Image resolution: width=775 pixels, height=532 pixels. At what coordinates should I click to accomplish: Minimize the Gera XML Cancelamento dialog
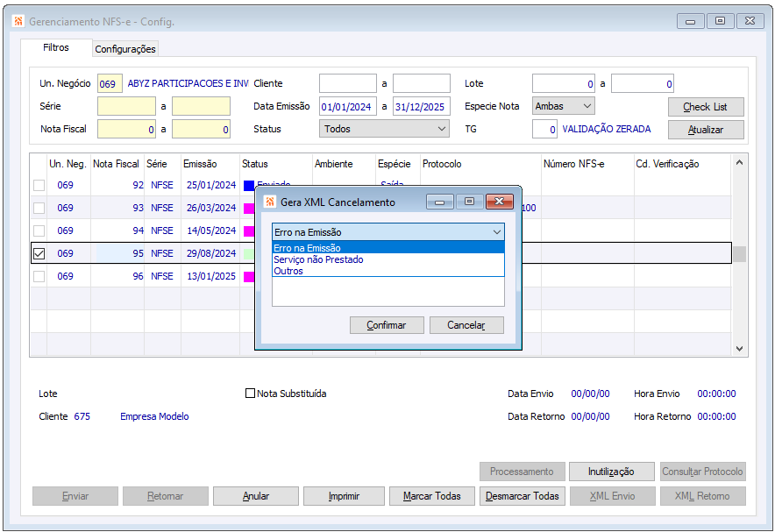(x=439, y=201)
